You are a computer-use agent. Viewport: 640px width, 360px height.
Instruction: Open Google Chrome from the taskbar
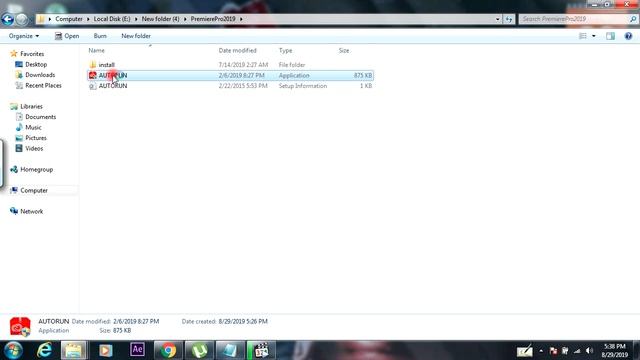click(168, 351)
